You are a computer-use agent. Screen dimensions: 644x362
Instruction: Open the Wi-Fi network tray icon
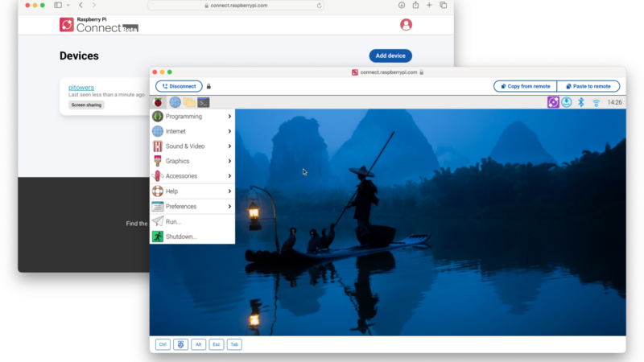point(597,102)
